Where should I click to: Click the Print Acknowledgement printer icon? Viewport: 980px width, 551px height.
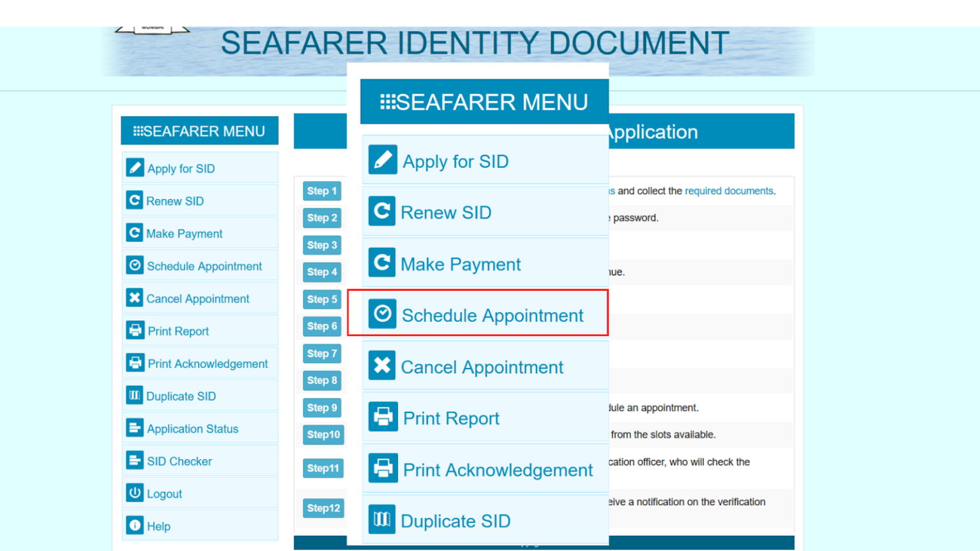[x=135, y=363]
